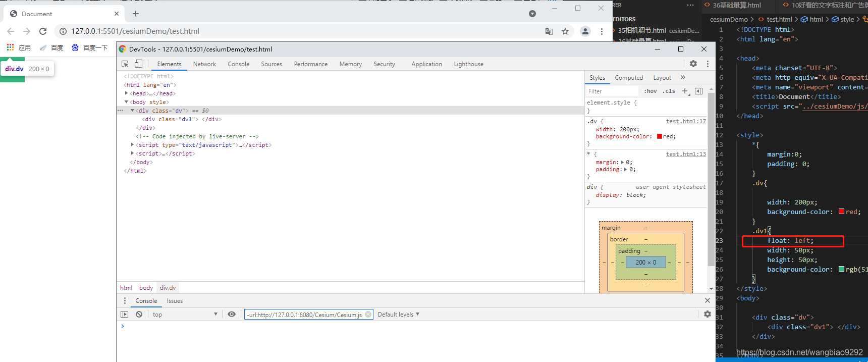This screenshot has height=362, width=868.
Task: Show more Styles pane tabs chevron
Action: [683, 78]
